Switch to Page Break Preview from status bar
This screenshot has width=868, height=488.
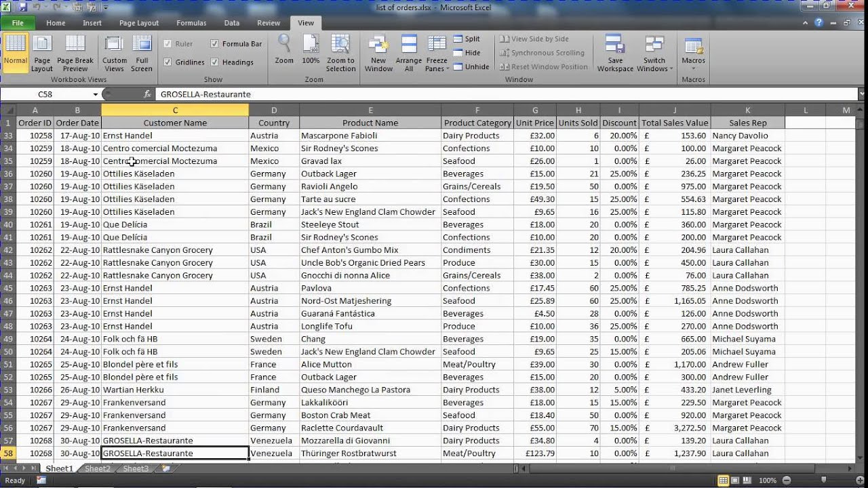pyautogui.click(x=747, y=481)
